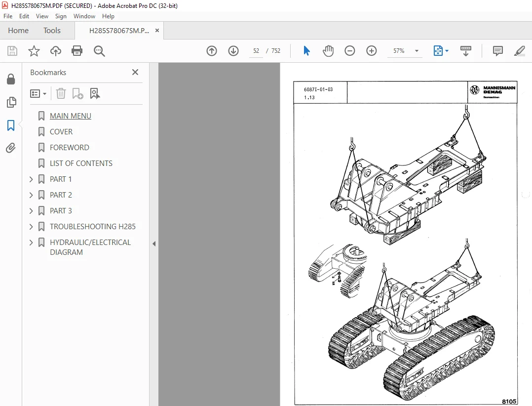Switch to the Tools tab
The image size is (532, 406).
pos(52,31)
